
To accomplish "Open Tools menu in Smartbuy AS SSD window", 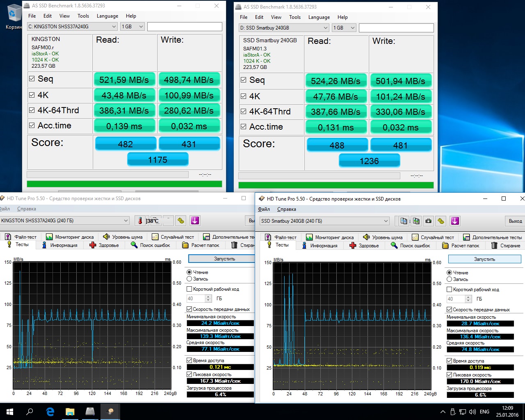I will 295,17.
